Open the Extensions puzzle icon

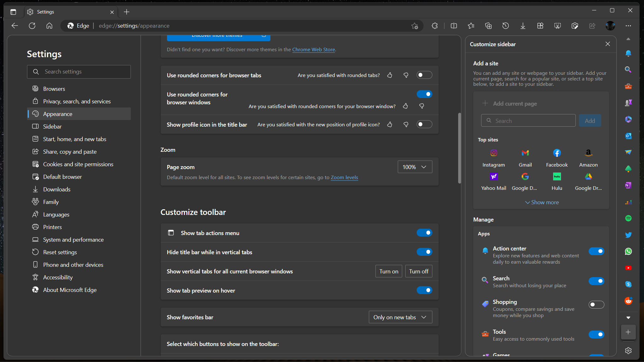(x=435, y=26)
